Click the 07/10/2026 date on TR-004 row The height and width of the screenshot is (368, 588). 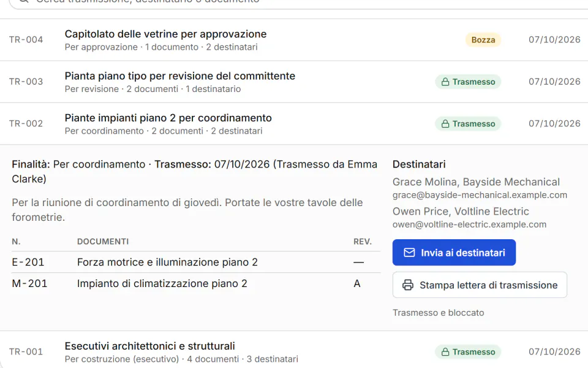point(554,40)
